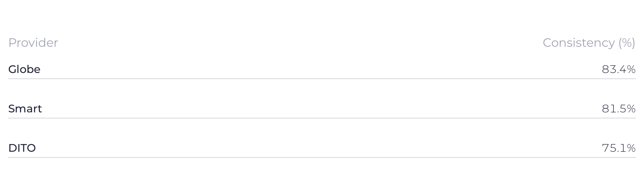Click the percent sign after 83.4
This screenshot has width=644, height=193.
[631, 69]
